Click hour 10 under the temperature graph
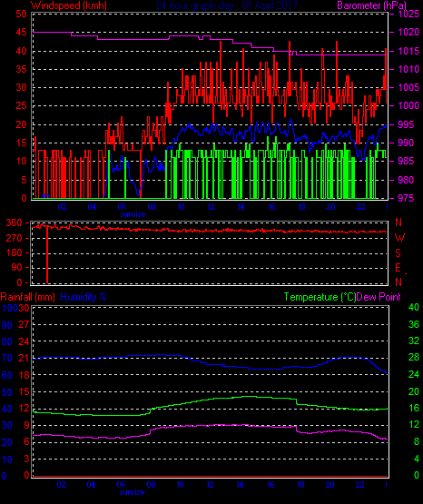 click(180, 485)
